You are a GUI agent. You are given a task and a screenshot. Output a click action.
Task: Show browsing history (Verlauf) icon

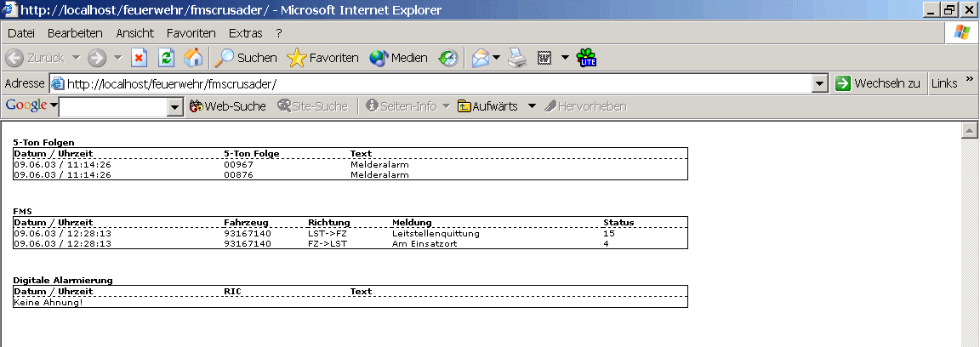click(448, 58)
